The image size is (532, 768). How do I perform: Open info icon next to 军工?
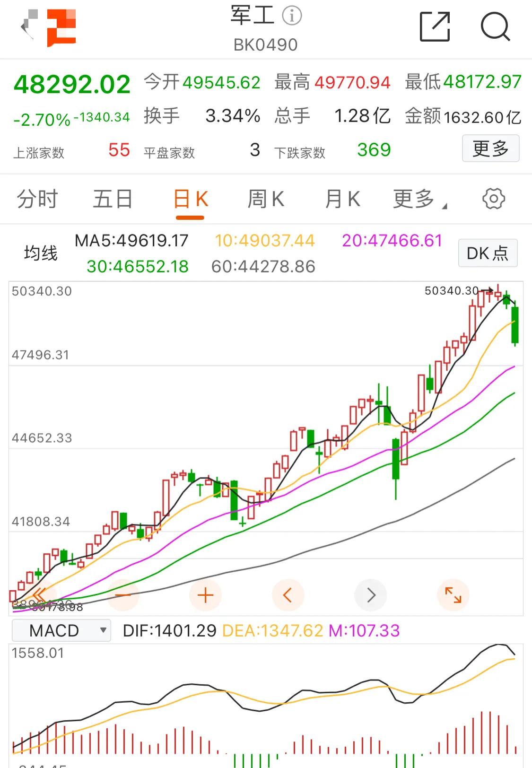(x=292, y=16)
